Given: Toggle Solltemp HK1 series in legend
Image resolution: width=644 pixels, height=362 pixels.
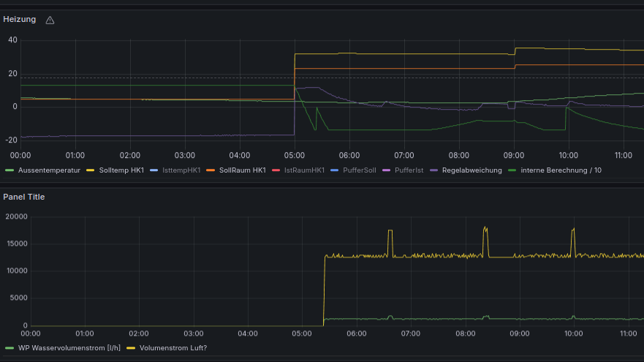Looking at the screenshot, I should [x=121, y=170].
